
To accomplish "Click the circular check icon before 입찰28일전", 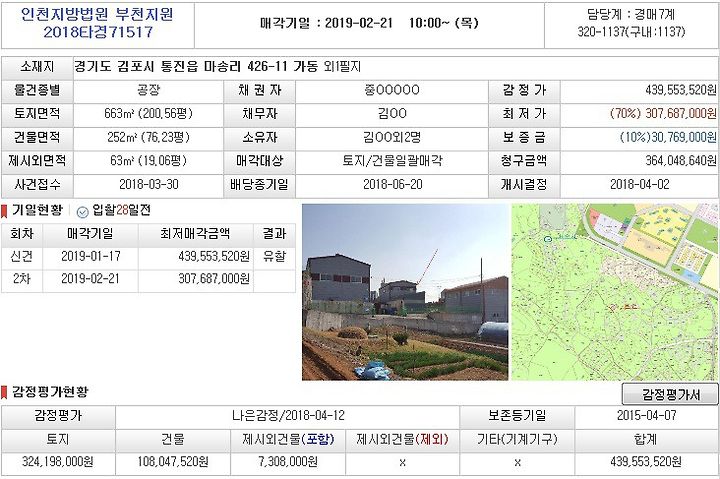I will 82,212.
